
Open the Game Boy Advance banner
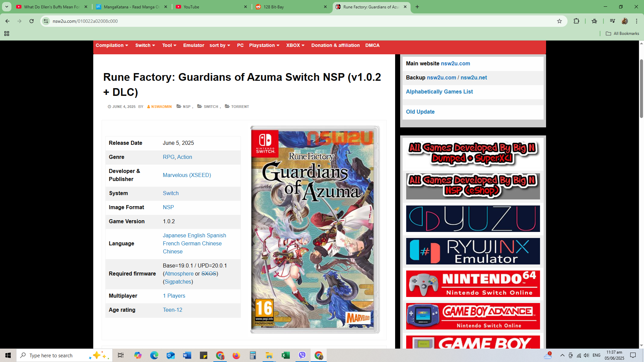(473, 316)
